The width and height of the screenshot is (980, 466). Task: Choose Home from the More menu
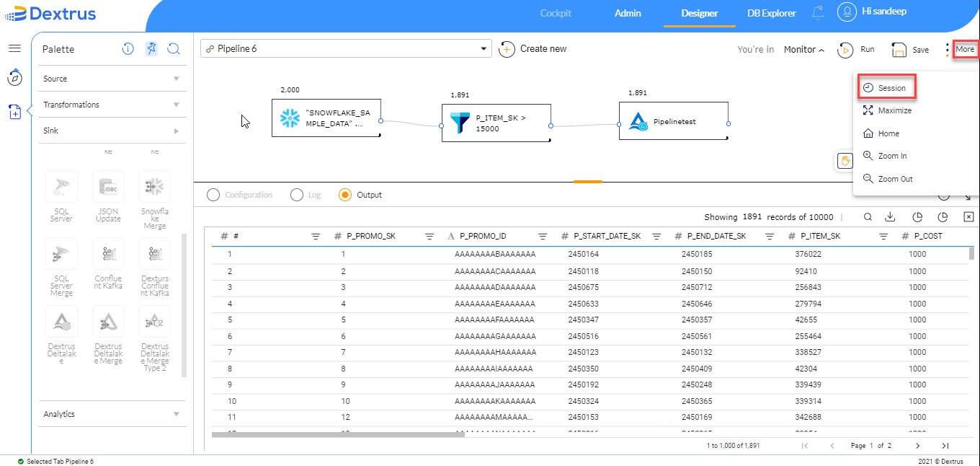(x=881, y=133)
